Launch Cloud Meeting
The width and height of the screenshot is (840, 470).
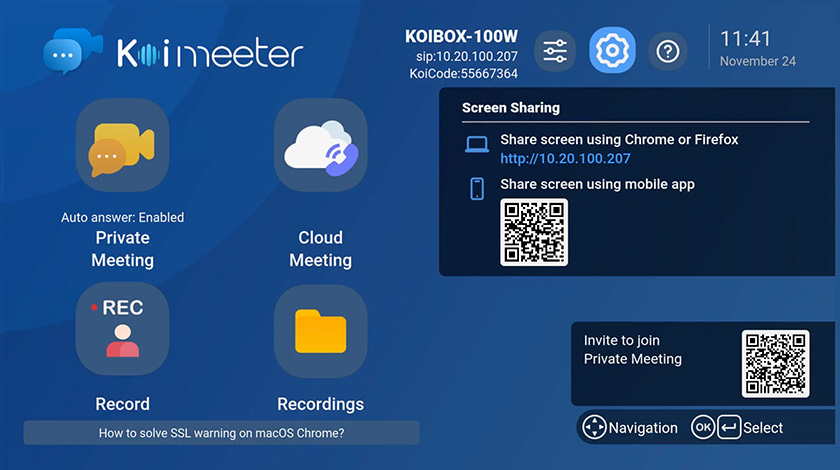click(320, 146)
